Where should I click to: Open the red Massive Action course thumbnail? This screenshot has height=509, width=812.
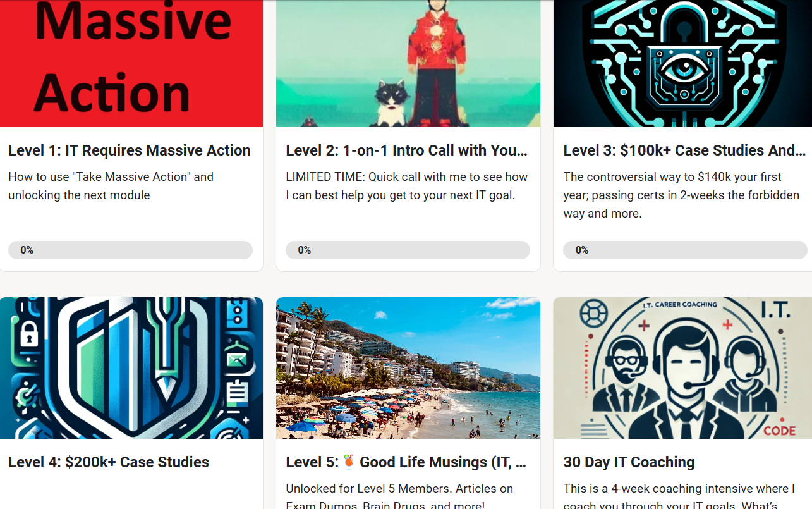click(x=131, y=63)
